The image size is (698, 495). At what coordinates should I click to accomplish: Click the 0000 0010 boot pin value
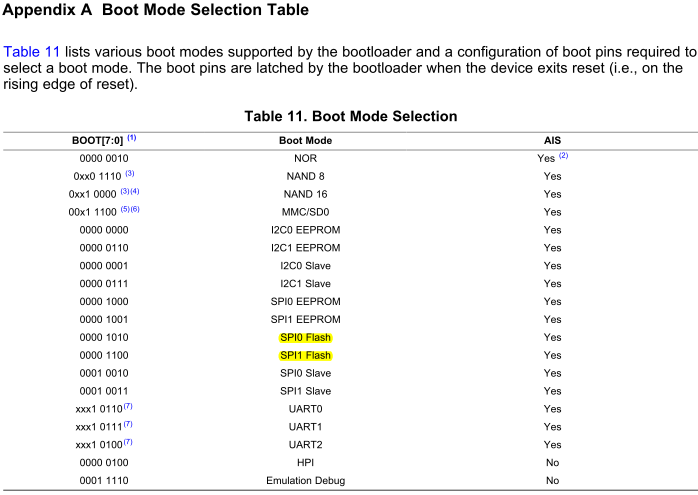[x=104, y=158]
